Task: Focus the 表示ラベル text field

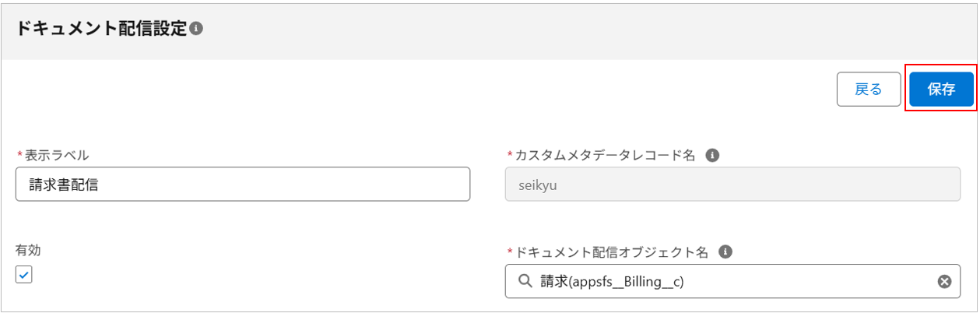Action: [x=242, y=185]
